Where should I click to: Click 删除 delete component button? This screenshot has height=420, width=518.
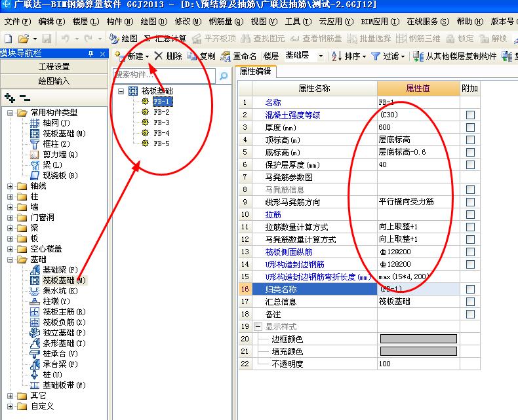(168, 56)
